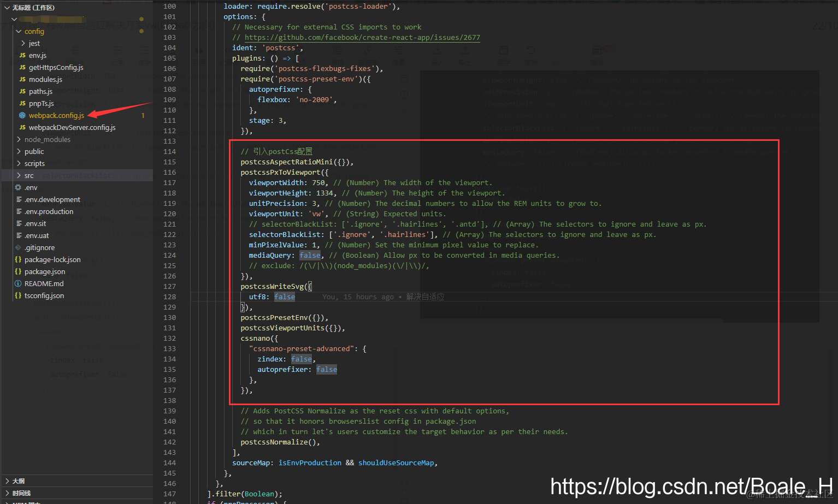Click the braces icon beside tsconfig.json
This screenshot has height=504, width=838.
point(18,295)
